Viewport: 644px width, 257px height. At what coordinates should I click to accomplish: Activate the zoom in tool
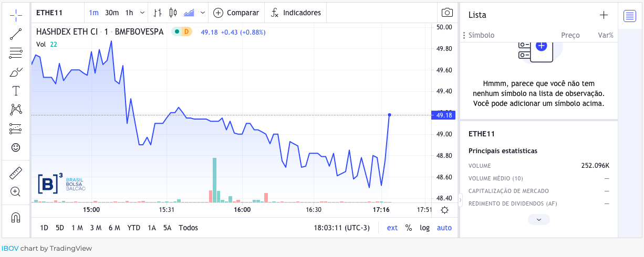(x=16, y=191)
